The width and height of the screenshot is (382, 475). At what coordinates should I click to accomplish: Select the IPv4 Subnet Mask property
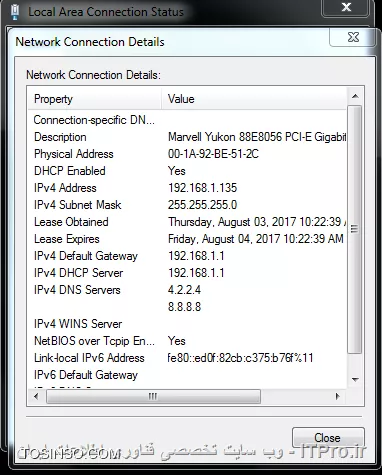tap(78, 205)
